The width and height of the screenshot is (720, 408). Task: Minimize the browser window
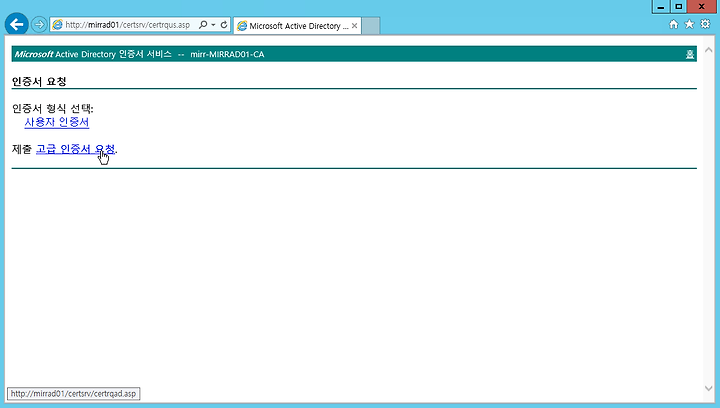661,6
